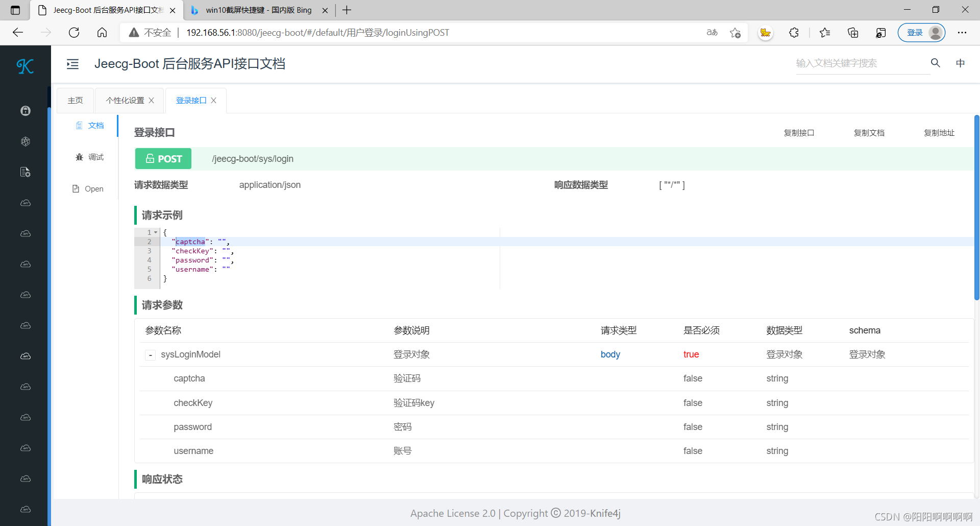
Task: Click the yellow duck extension icon
Action: point(765,33)
